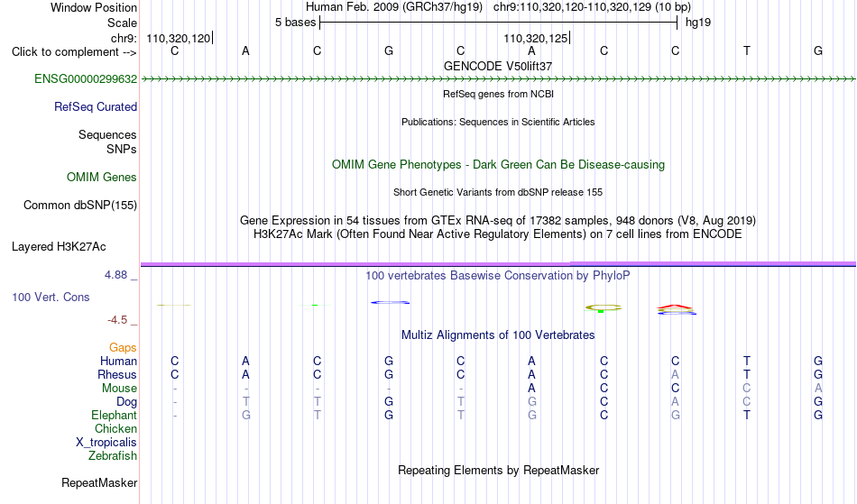Click the H3K27Ac Mark ENCODE title line
The height and width of the screenshot is (504, 857).
(x=498, y=234)
